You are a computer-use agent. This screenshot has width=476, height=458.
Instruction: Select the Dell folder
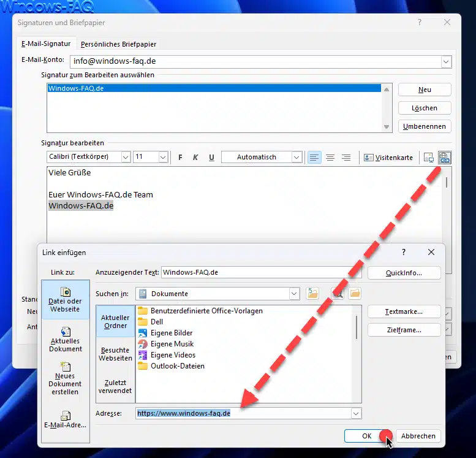150,321
